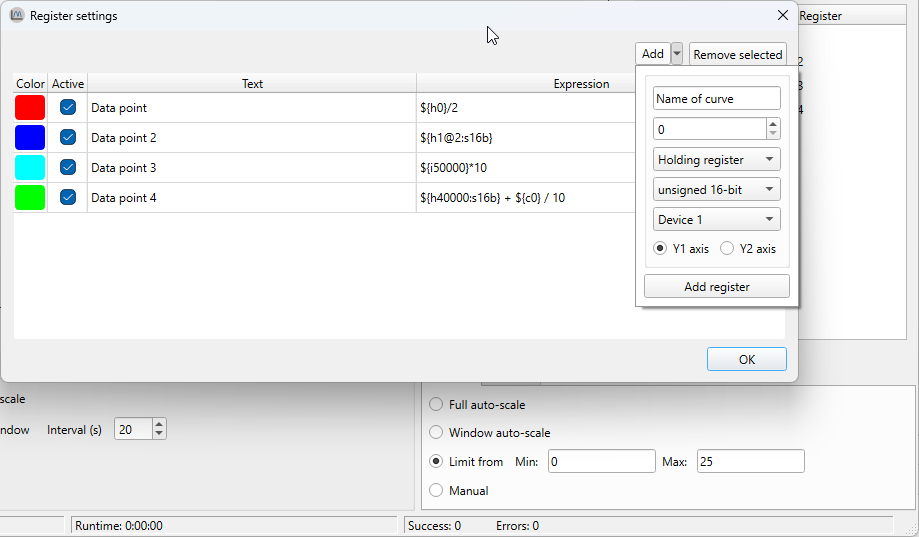Select the 'Data point 4' text cell

click(x=252, y=198)
